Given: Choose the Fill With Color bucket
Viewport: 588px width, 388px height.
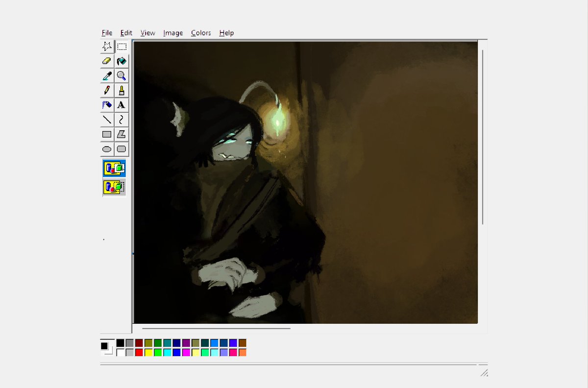Looking at the screenshot, I should point(122,61).
